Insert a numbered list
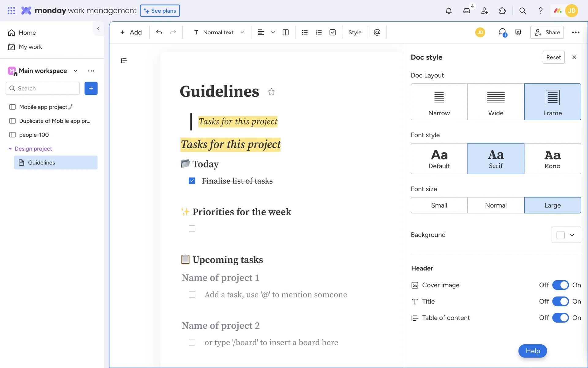588x368 pixels. tap(318, 32)
